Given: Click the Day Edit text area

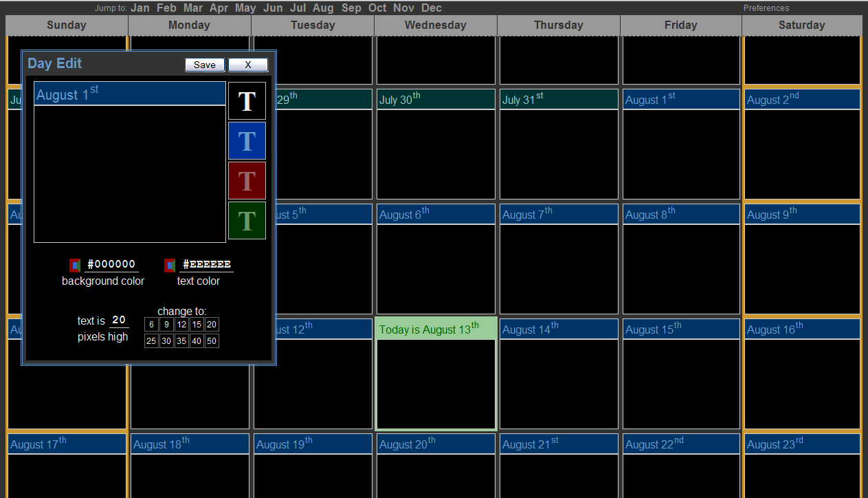Looking at the screenshot, I should point(130,173).
